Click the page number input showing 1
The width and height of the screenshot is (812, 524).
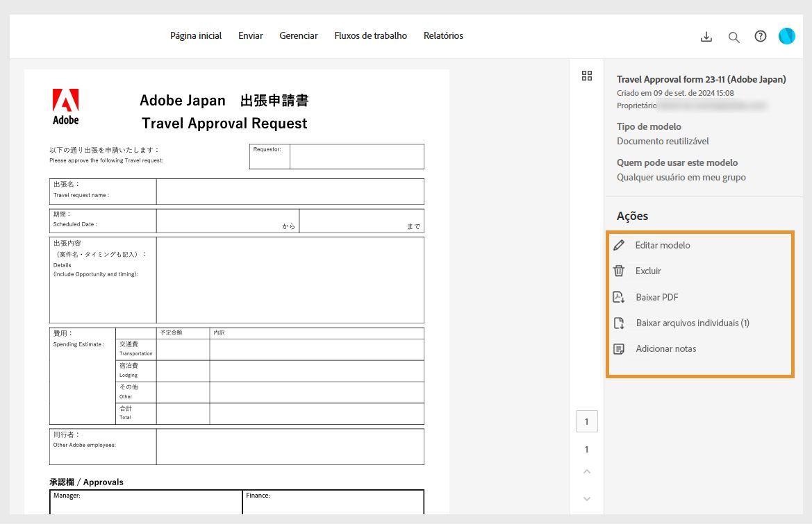tap(586, 421)
